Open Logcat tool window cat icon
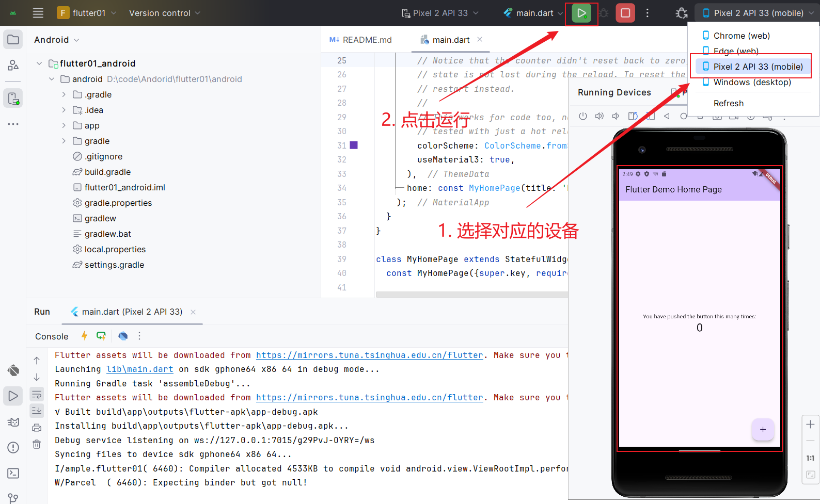The width and height of the screenshot is (820, 504). click(x=13, y=422)
